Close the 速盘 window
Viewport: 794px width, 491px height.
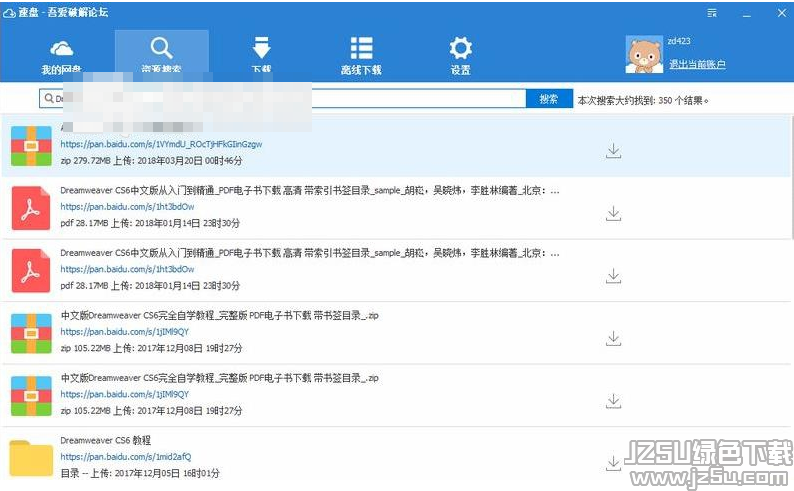click(x=781, y=13)
